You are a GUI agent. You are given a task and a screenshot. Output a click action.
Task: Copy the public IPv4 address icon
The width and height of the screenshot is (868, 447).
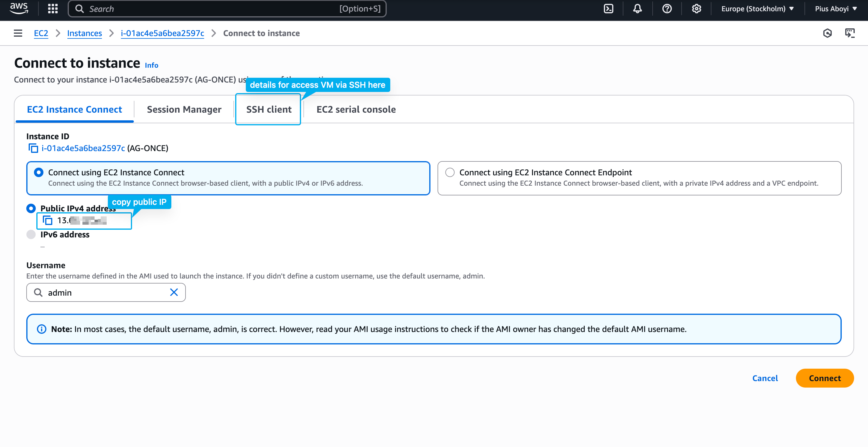[48, 221]
